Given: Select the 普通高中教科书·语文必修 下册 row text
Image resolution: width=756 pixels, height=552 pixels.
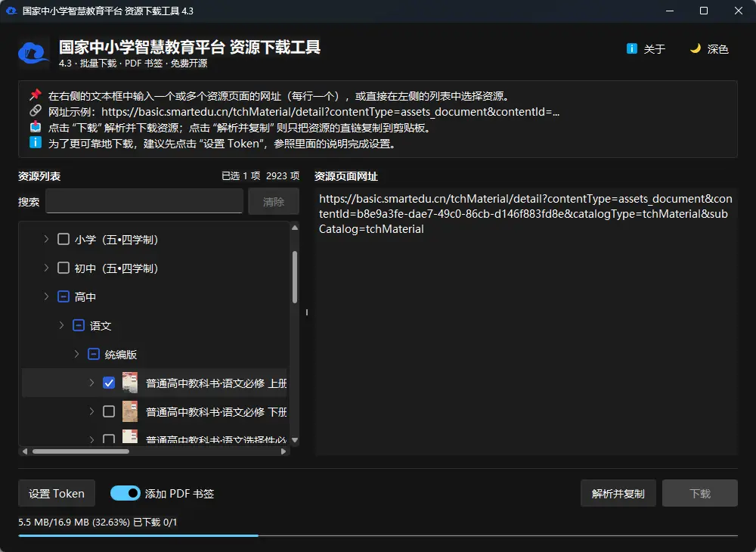Looking at the screenshot, I should (216, 411).
